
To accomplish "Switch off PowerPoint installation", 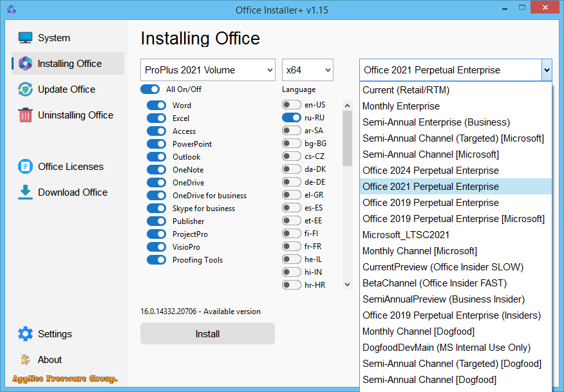I will point(156,144).
